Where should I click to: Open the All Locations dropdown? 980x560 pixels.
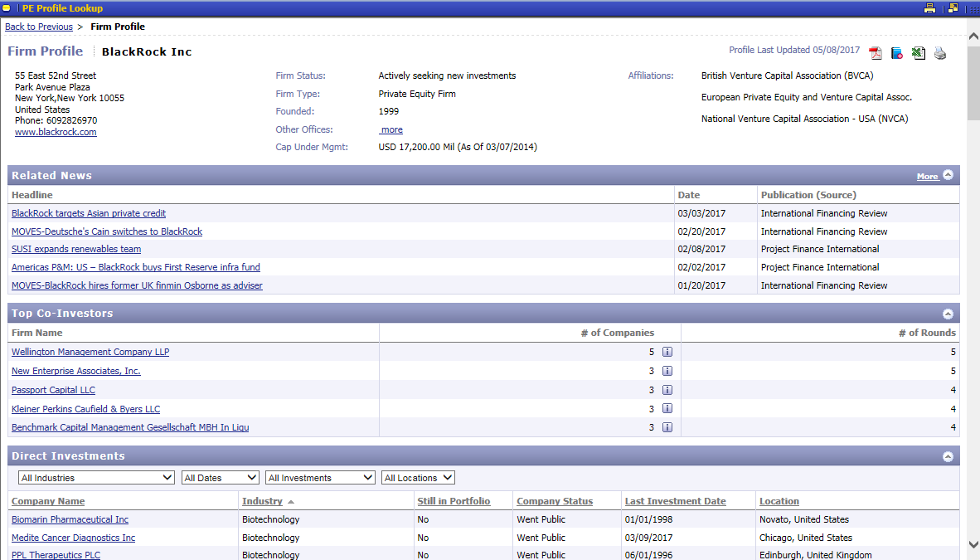418,478
